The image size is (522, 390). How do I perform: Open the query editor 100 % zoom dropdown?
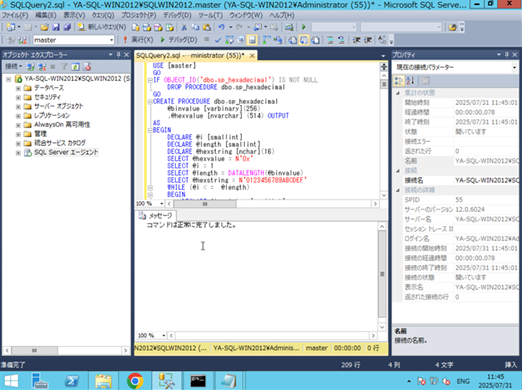pos(162,203)
